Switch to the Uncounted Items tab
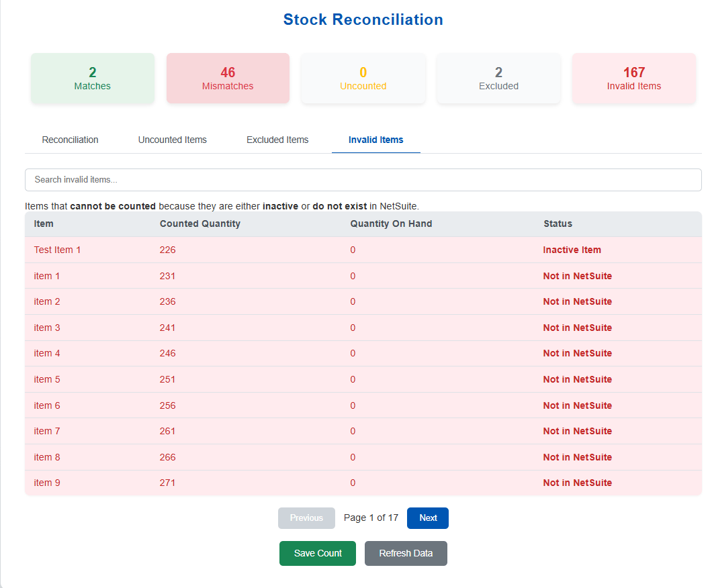Viewport: 710px width, 588px height. 172,140
